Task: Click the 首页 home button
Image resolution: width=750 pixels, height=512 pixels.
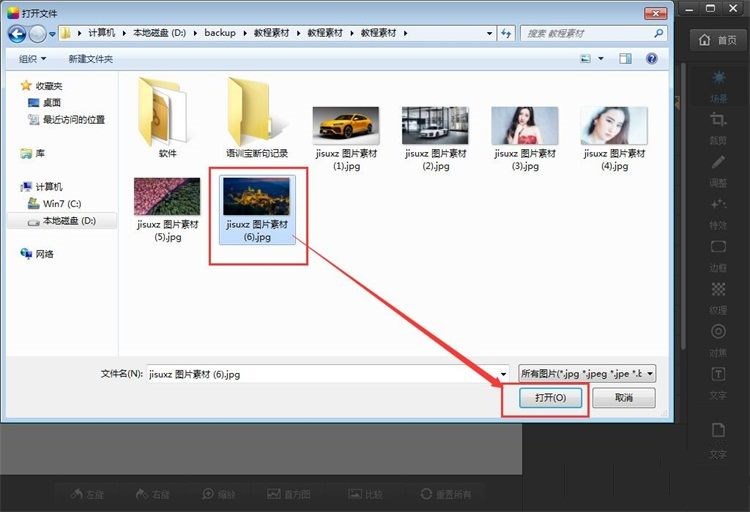Action: [718, 40]
